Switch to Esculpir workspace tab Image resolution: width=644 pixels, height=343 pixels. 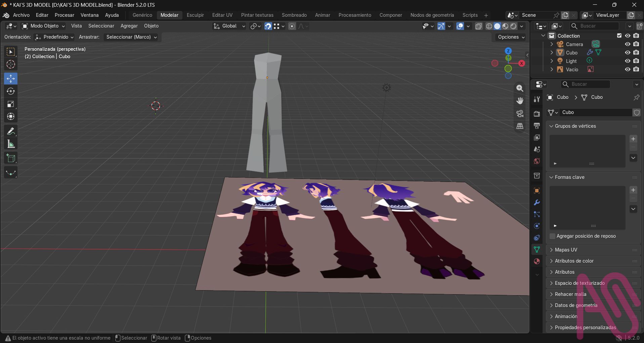[195, 15]
